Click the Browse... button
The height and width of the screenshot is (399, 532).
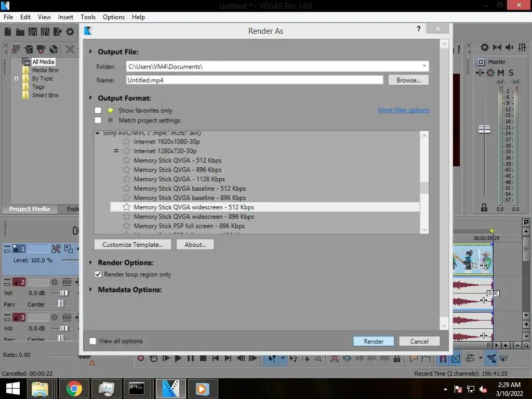coord(408,80)
